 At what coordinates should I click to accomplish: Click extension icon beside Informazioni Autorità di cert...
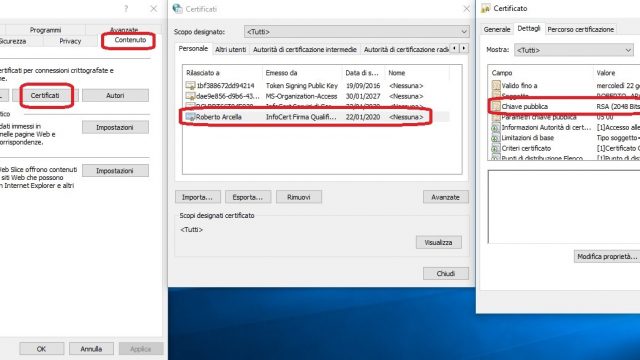pos(496,127)
